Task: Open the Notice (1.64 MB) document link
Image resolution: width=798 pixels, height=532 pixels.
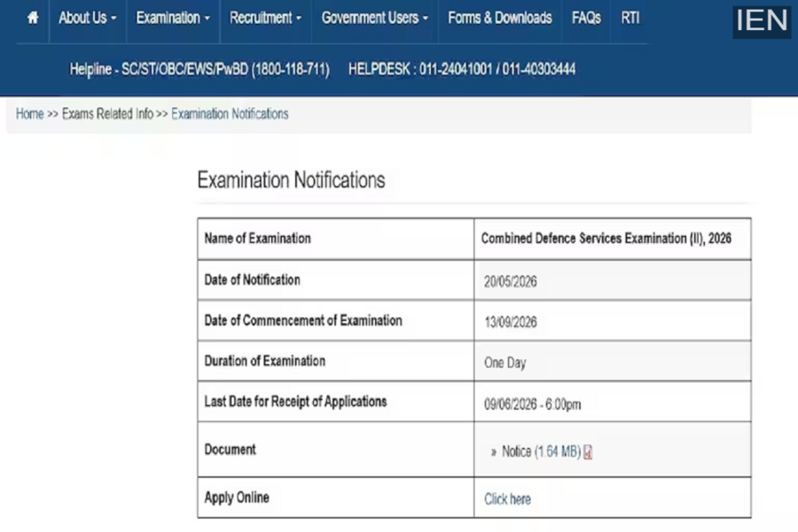Action: click(x=542, y=451)
